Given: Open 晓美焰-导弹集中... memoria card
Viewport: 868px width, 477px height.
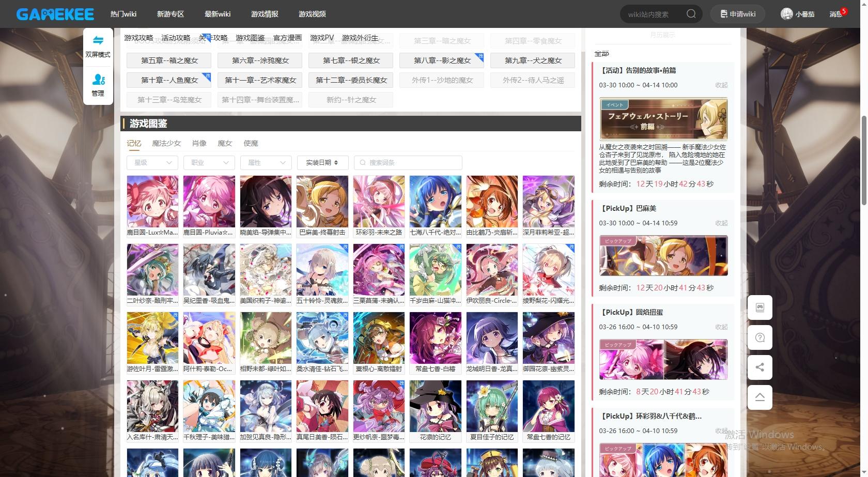Looking at the screenshot, I should (x=266, y=206).
